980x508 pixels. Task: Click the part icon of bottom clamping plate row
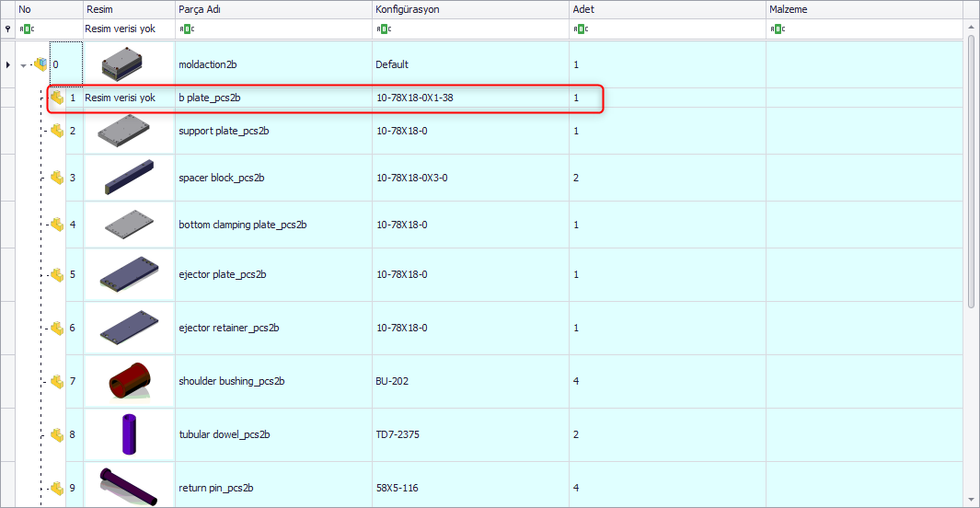(x=57, y=225)
